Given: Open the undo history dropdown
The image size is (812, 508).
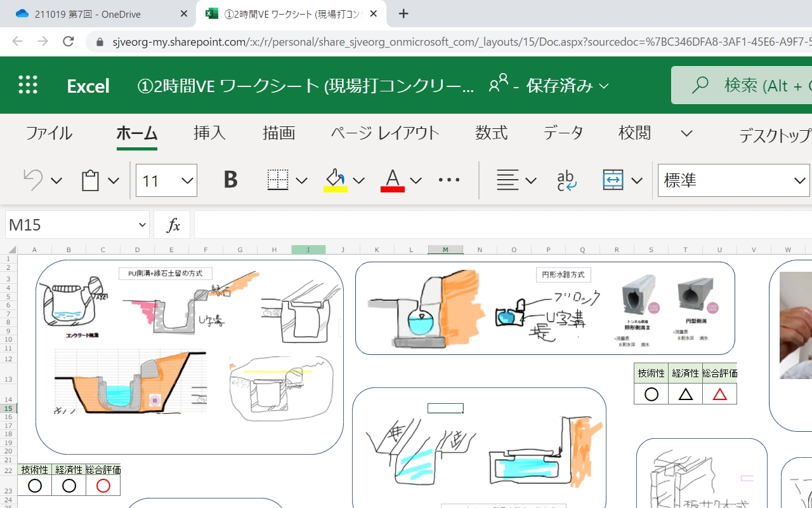Looking at the screenshot, I should pyautogui.click(x=56, y=181).
